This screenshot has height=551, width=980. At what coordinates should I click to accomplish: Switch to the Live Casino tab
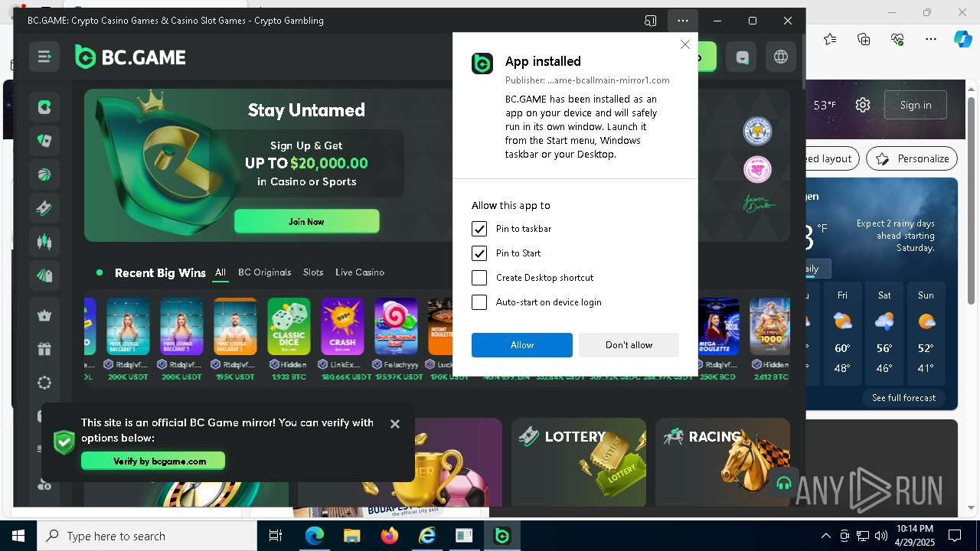click(x=360, y=272)
